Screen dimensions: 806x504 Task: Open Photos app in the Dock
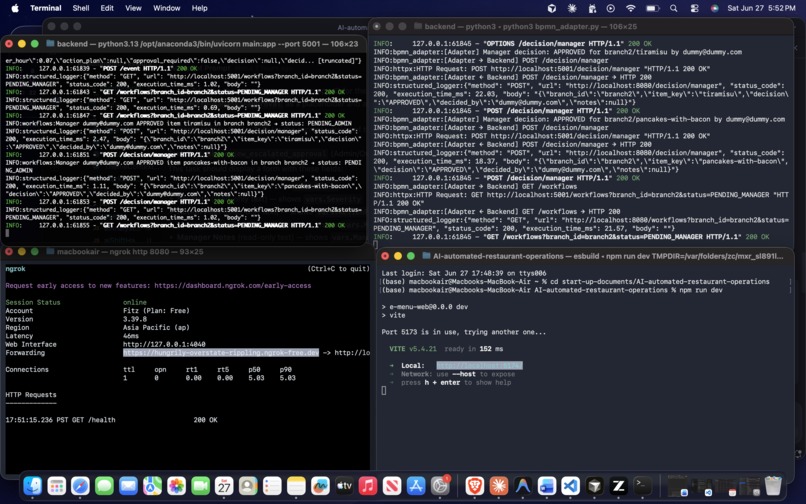click(x=176, y=485)
